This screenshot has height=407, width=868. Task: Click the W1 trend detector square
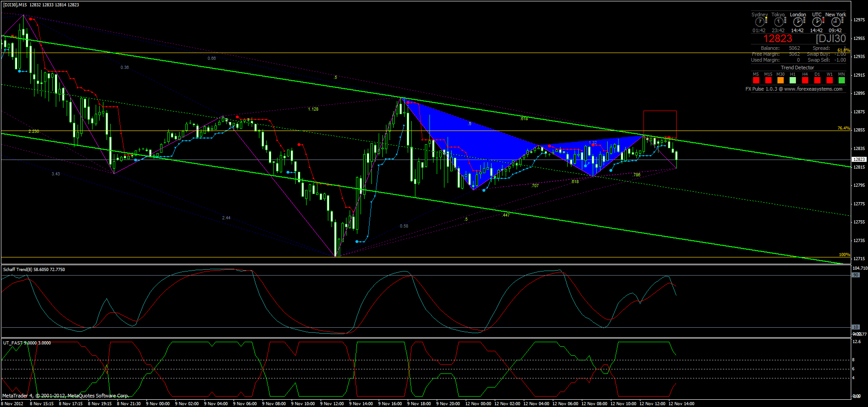(829, 80)
